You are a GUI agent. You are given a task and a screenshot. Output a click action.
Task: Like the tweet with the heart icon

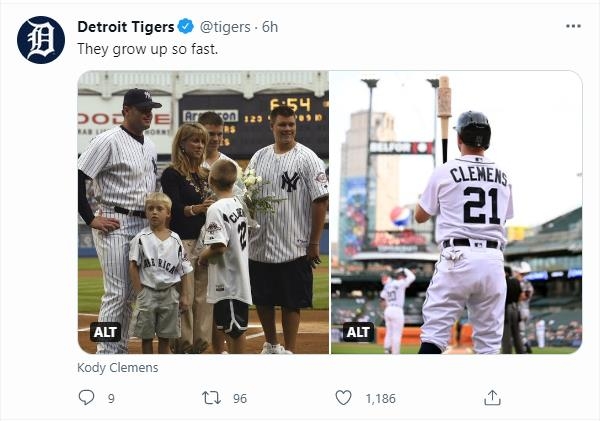tap(343, 398)
